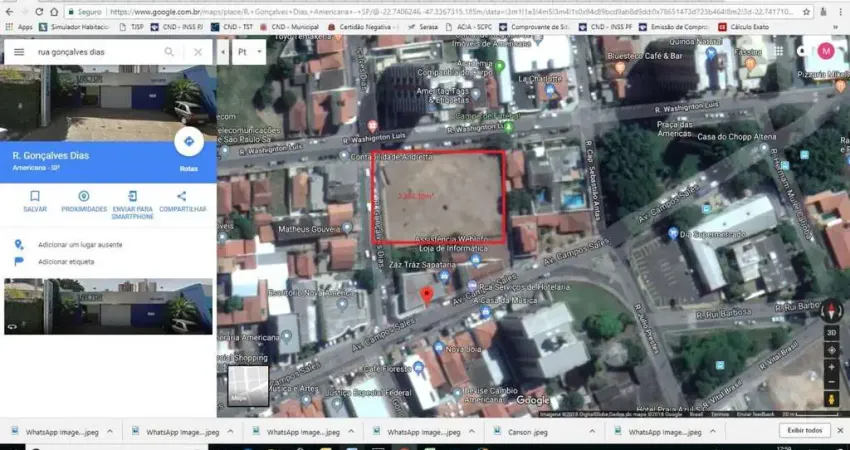Open the Google apps grid icon
Viewport: 850px width, 450px height.
tap(779, 51)
